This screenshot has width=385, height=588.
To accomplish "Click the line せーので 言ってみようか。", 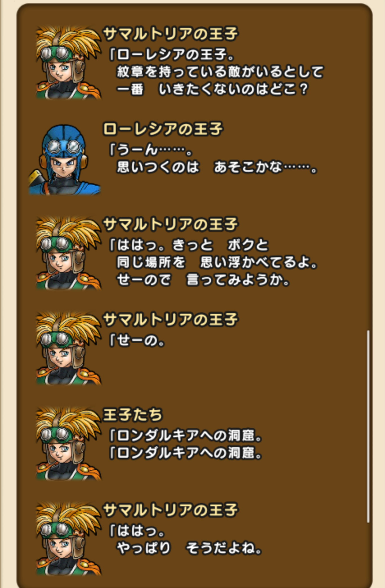I will tap(203, 280).
